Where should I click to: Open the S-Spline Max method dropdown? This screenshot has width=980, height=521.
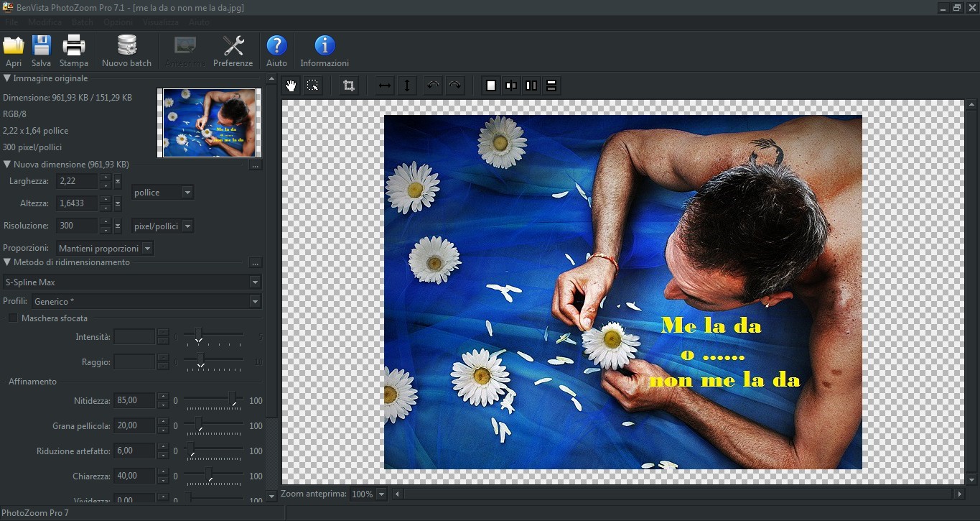pyautogui.click(x=132, y=282)
